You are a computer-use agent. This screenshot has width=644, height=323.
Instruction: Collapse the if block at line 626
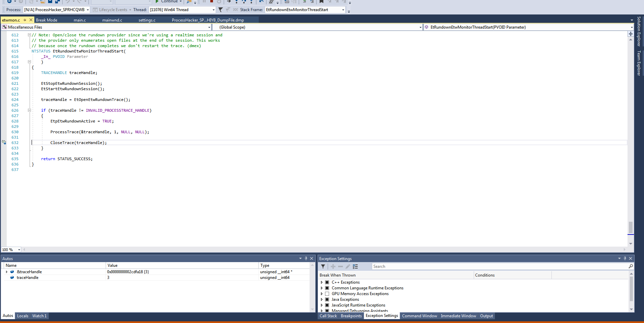coord(29,110)
